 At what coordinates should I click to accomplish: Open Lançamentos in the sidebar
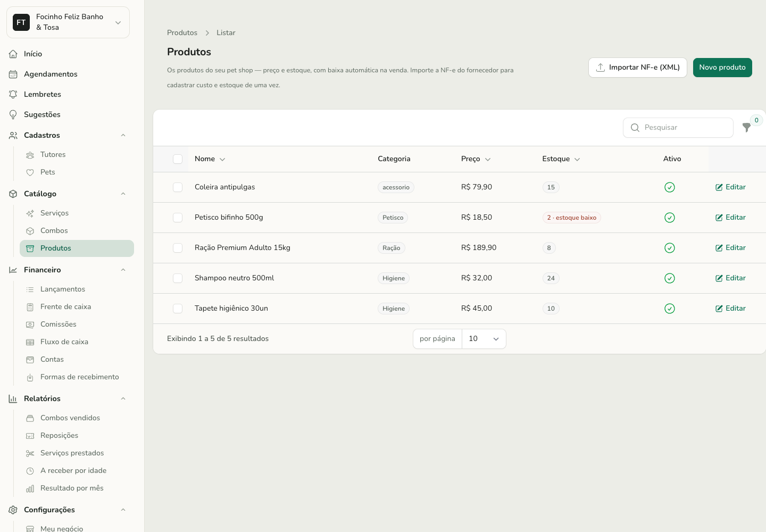77,289
